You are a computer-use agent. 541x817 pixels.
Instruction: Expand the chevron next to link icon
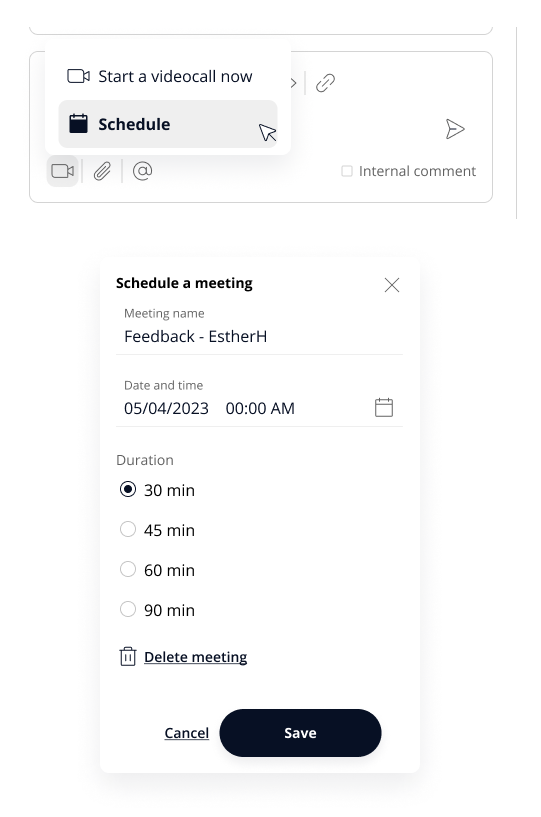coord(294,83)
